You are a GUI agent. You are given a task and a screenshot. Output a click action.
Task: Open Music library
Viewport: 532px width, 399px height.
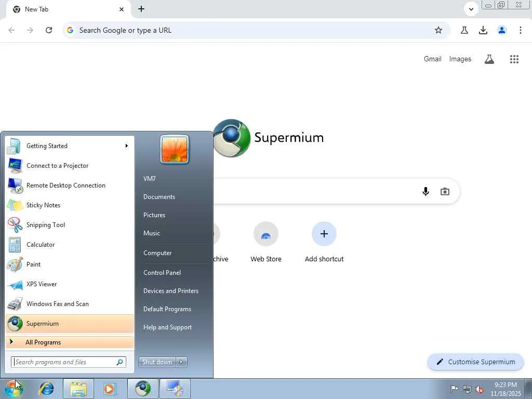[x=152, y=233]
